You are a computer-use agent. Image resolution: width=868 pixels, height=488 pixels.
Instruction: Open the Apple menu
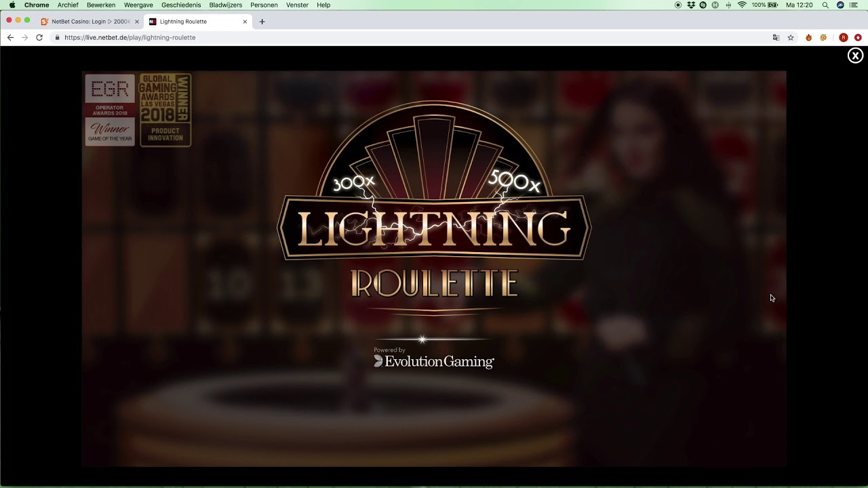pyautogui.click(x=12, y=5)
